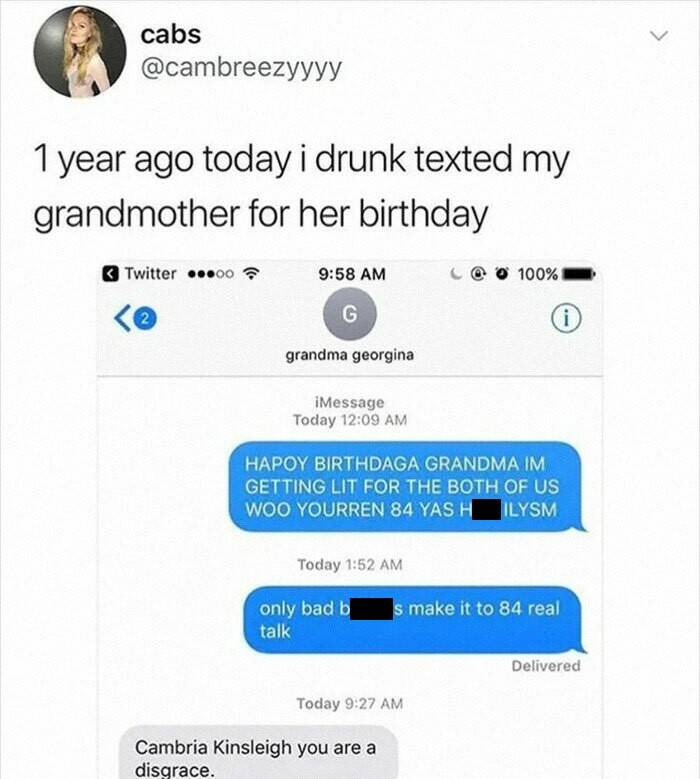Open the tweet options chevron

659,36
